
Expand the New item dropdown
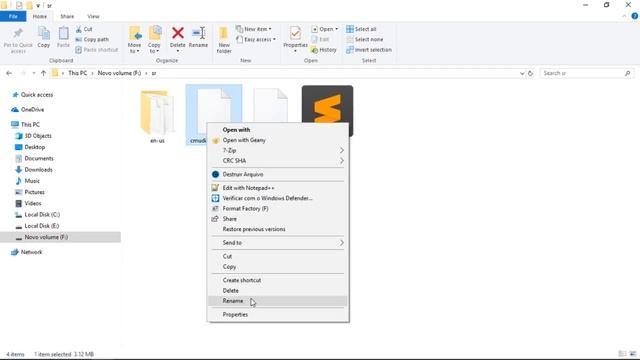253,29
